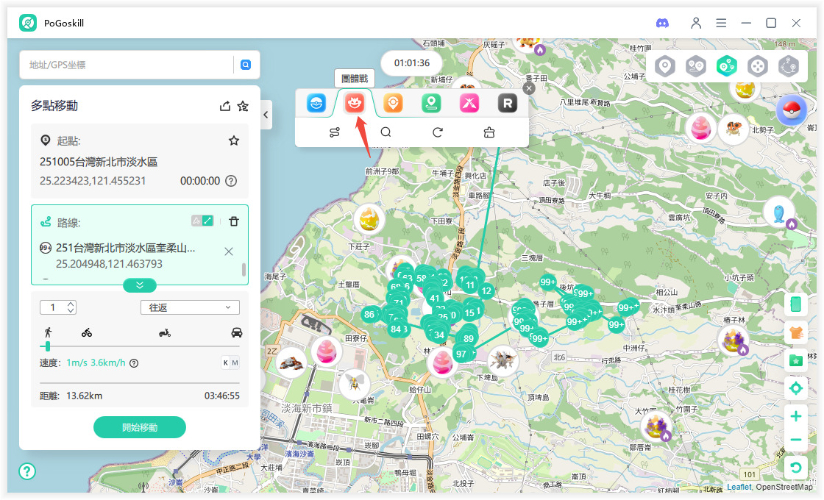Click the search magnifier in the map toolbar

click(x=385, y=132)
